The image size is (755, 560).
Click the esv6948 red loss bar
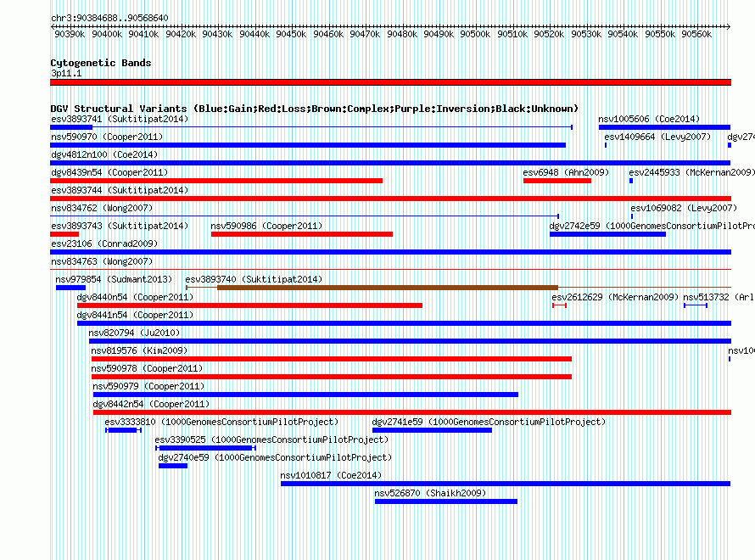click(x=557, y=181)
